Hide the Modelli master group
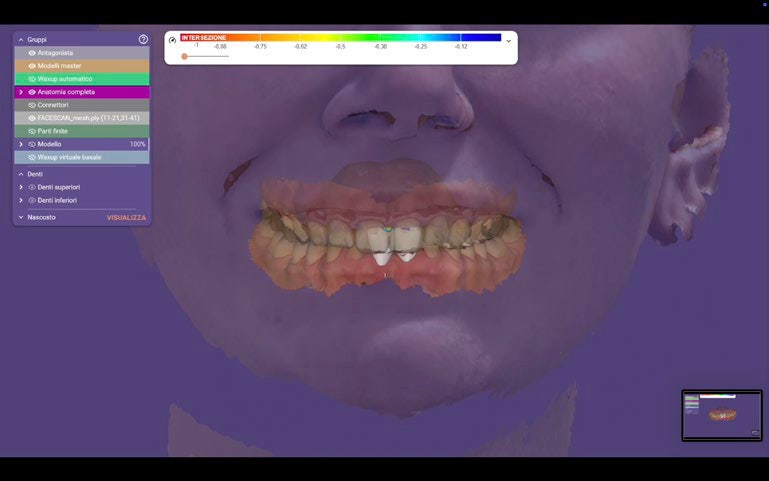 (x=32, y=65)
